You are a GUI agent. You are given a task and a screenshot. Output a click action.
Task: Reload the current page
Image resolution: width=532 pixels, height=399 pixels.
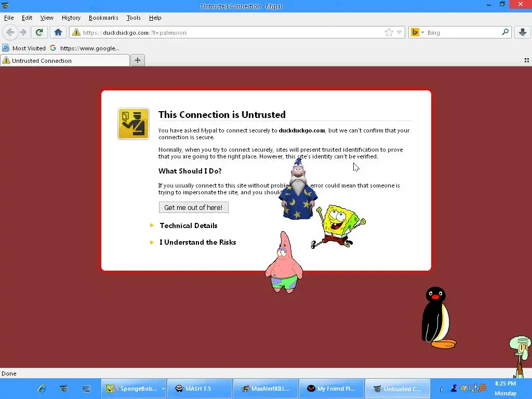click(39, 33)
